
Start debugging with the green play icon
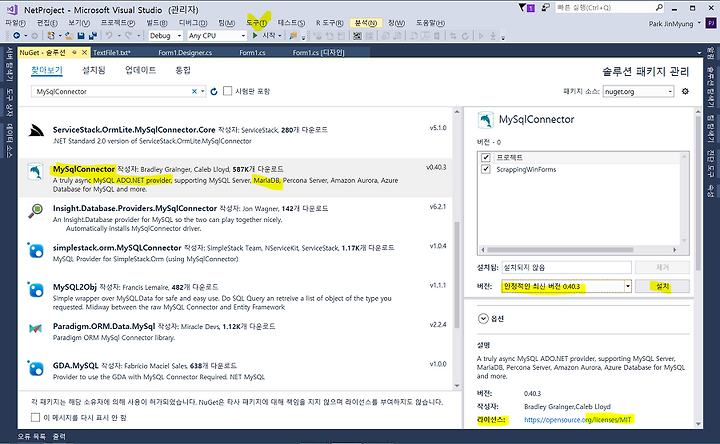[x=255, y=35]
